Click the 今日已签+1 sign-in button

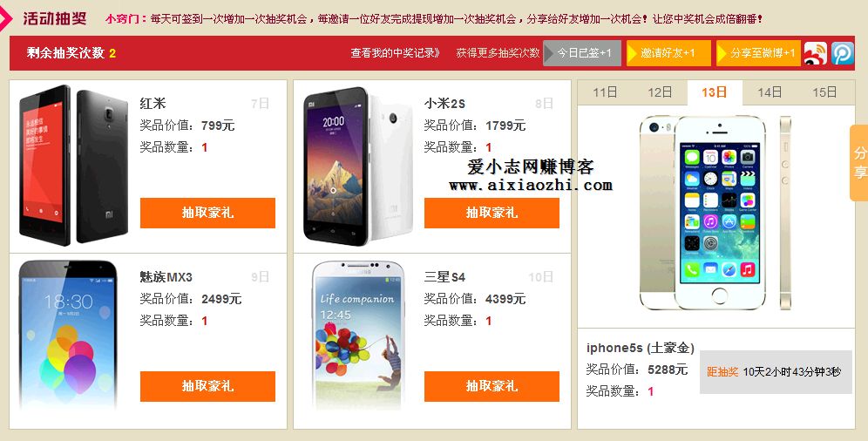click(x=582, y=53)
